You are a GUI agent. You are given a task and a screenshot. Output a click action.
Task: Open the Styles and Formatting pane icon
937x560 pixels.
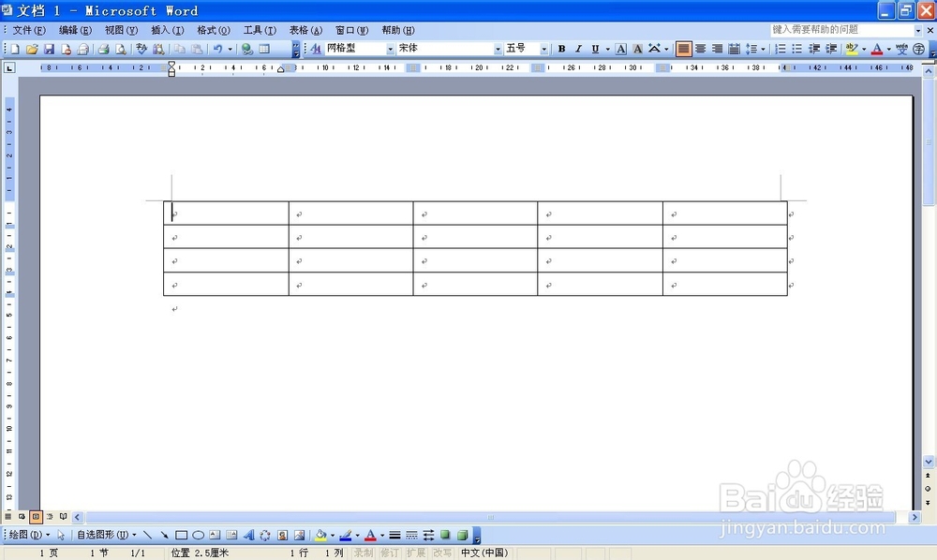click(316, 49)
